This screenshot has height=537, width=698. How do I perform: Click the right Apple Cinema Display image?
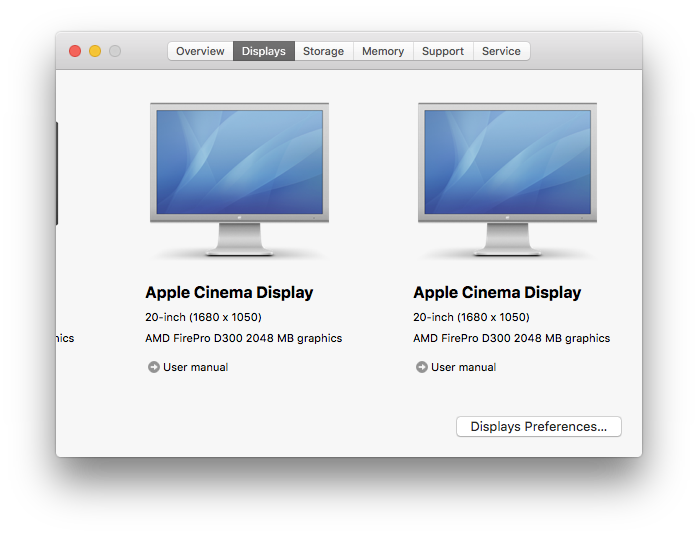pyautogui.click(x=507, y=179)
